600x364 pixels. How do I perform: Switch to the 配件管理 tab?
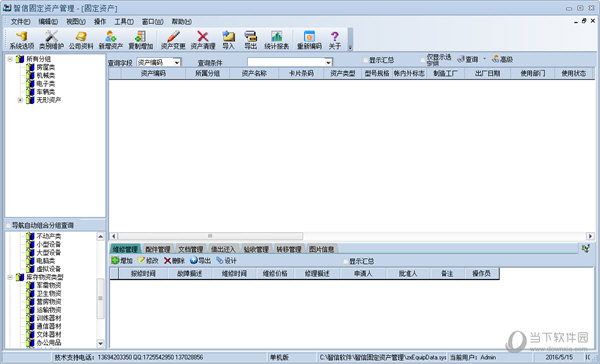click(158, 249)
